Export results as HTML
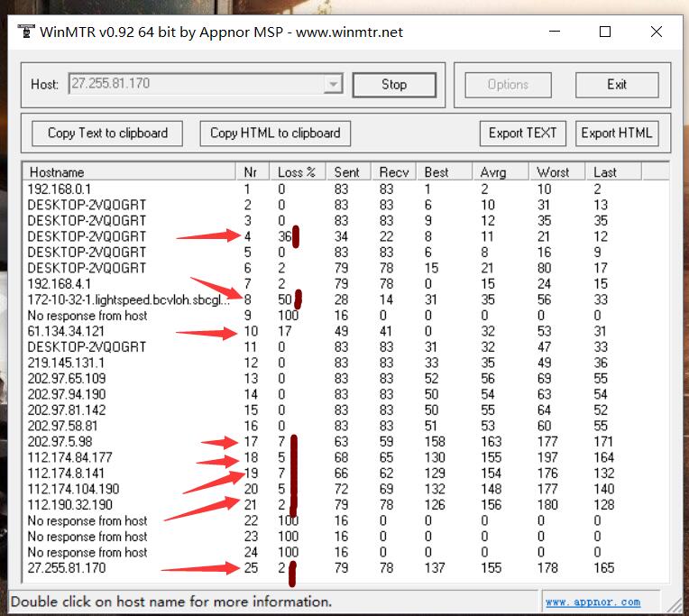This screenshot has width=689, height=616. click(617, 133)
